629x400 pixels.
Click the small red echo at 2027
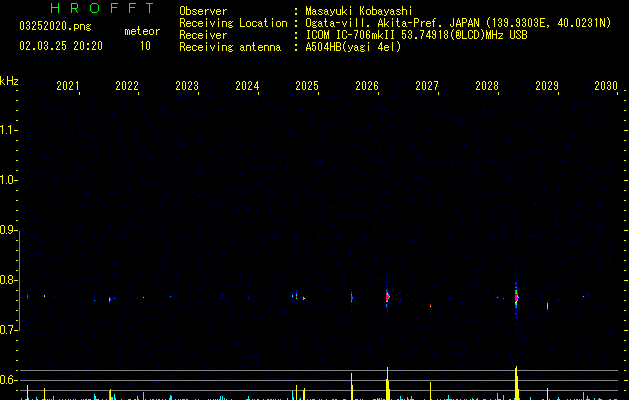tap(430, 305)
